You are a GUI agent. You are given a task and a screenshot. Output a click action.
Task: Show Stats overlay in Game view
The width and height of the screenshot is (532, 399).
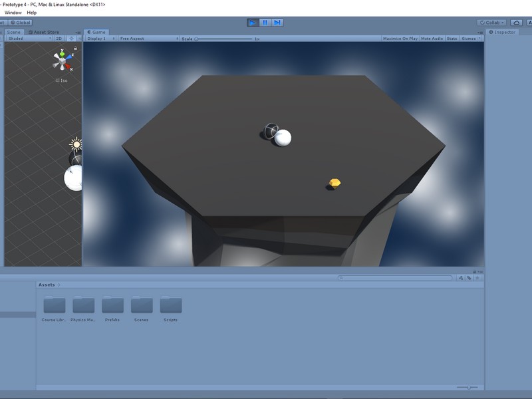point(452,39)
